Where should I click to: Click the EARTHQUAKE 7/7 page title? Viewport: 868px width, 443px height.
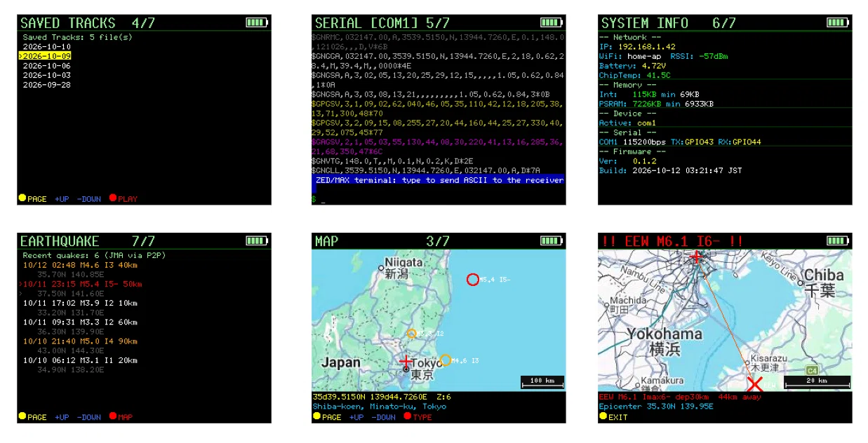88,241
